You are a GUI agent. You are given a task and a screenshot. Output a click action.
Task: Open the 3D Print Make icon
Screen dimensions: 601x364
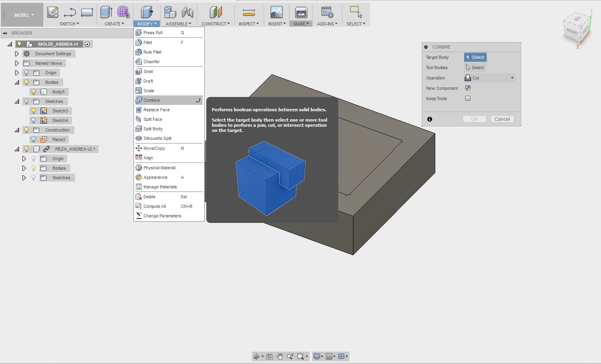click(x=301, y=13)
